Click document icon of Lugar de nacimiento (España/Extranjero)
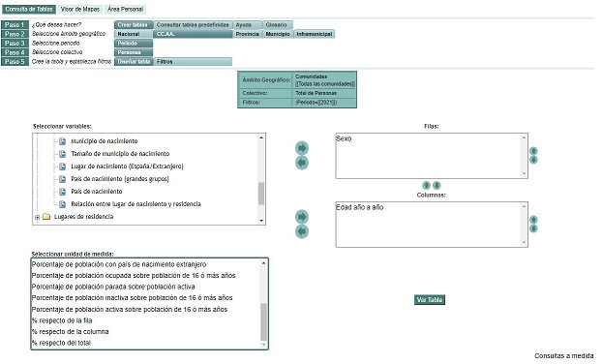The image size is (602, 364). [x=62, y=167]
